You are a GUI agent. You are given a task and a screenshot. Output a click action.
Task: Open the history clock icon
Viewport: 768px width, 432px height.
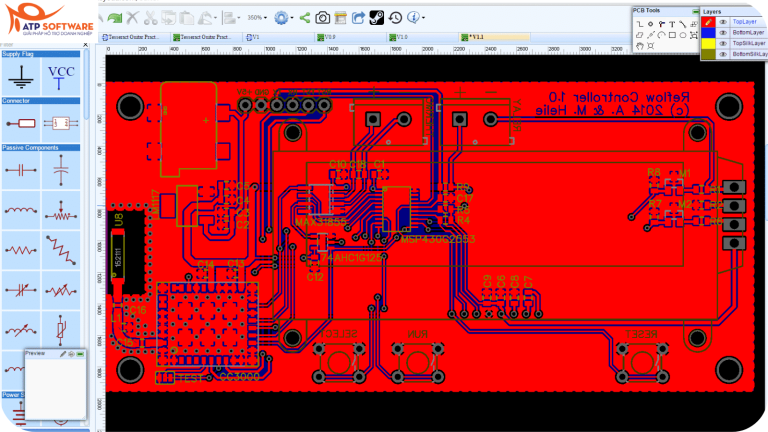(x=395, y=18)
